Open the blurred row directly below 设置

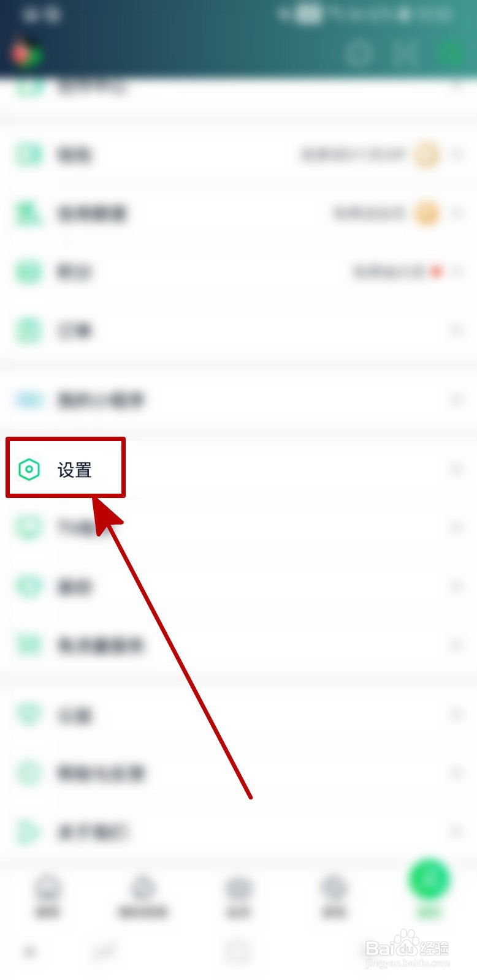238,528
